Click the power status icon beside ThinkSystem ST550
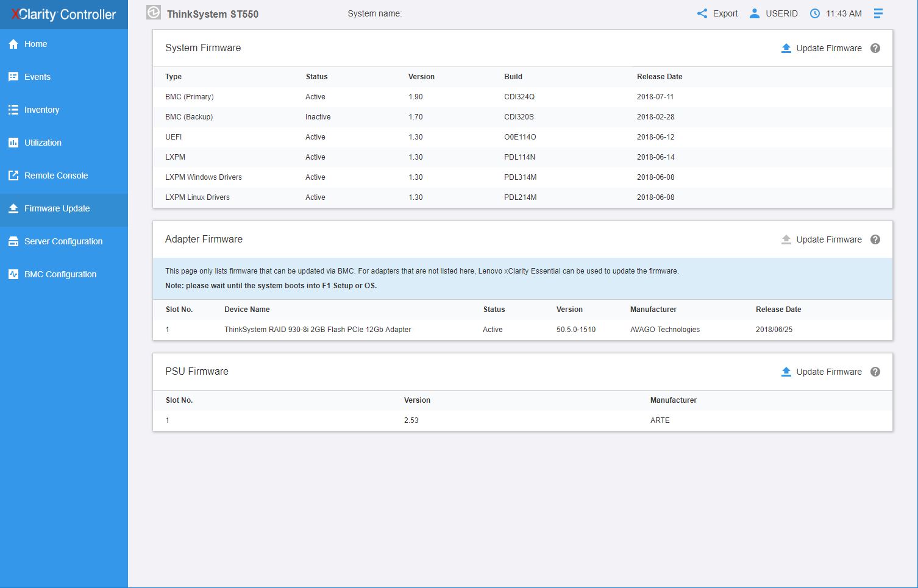 click(154, 13)
